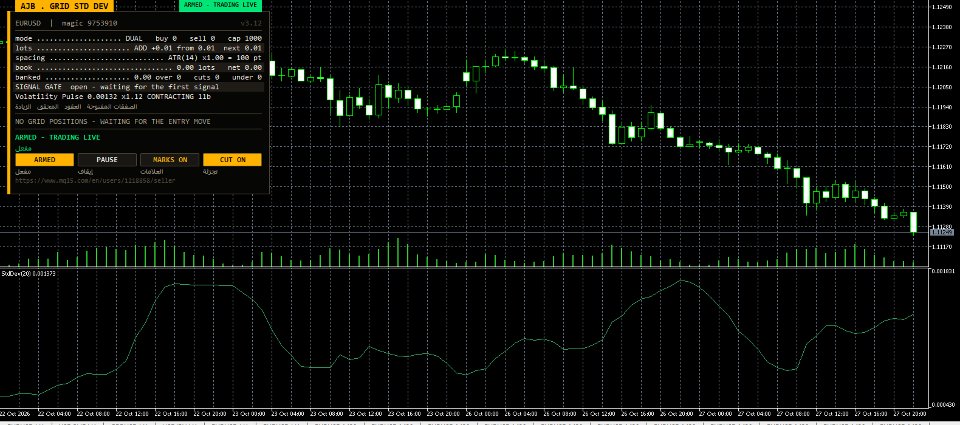The width and height of the screenshot is (960, 425).
Task: Select the mode DUAL row
Action: 138,39
